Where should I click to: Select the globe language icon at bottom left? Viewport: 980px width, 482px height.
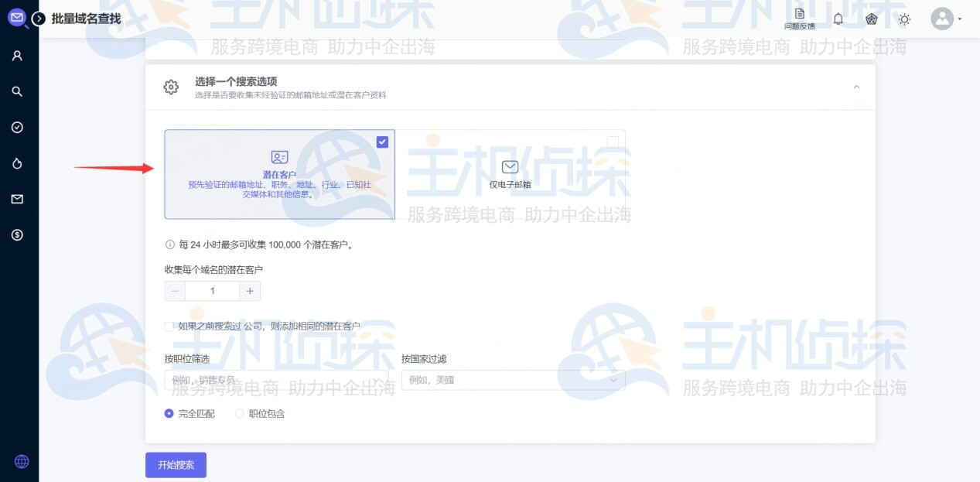coord(20,461)
